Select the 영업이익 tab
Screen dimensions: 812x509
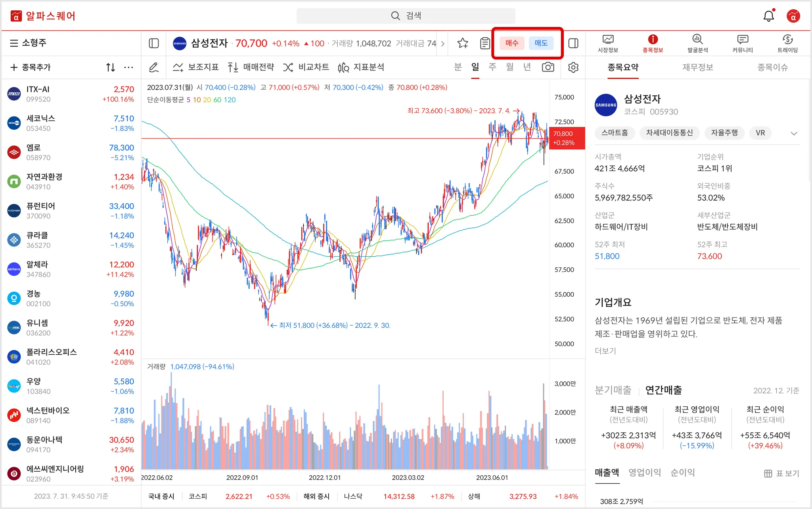[645, 472]
